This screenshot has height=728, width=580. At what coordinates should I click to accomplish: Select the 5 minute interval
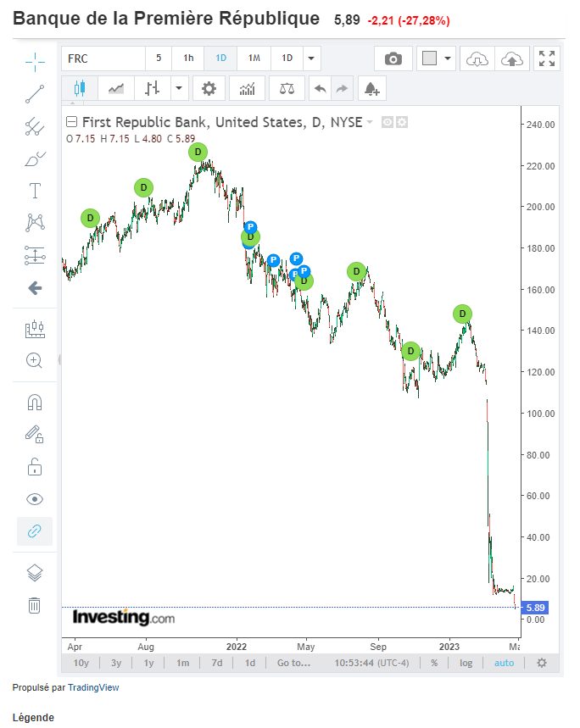tap(159, 58)
